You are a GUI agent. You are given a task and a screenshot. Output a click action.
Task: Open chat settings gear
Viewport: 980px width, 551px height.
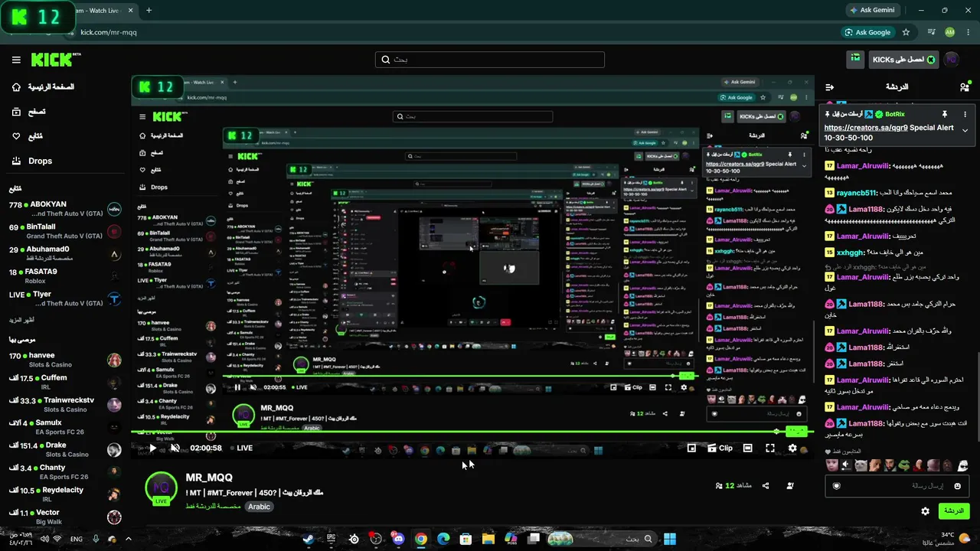click(x=926, y=511)
